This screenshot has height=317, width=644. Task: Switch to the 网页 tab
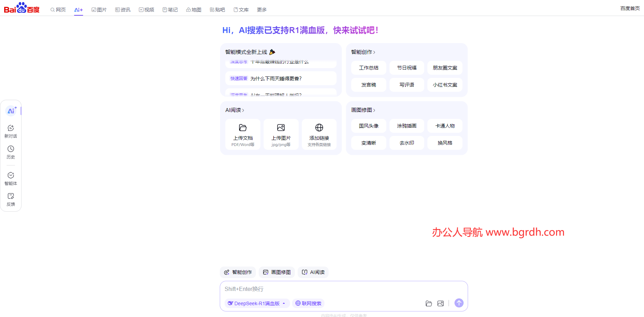pyautogui.click(x=58, y=10)
